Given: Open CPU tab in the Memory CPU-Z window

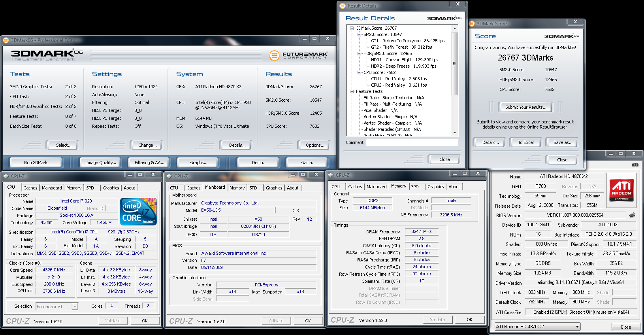Looking at the screenshot, I should pos(336,187).
